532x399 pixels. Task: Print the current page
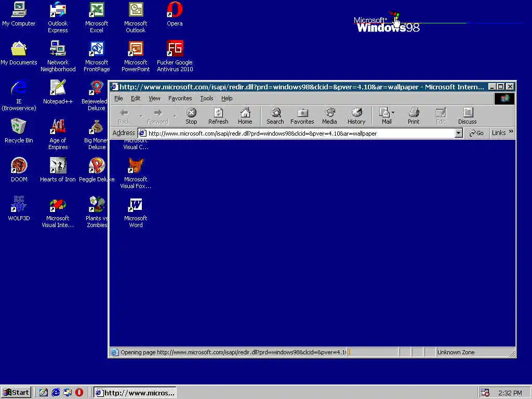pos(414,116)
